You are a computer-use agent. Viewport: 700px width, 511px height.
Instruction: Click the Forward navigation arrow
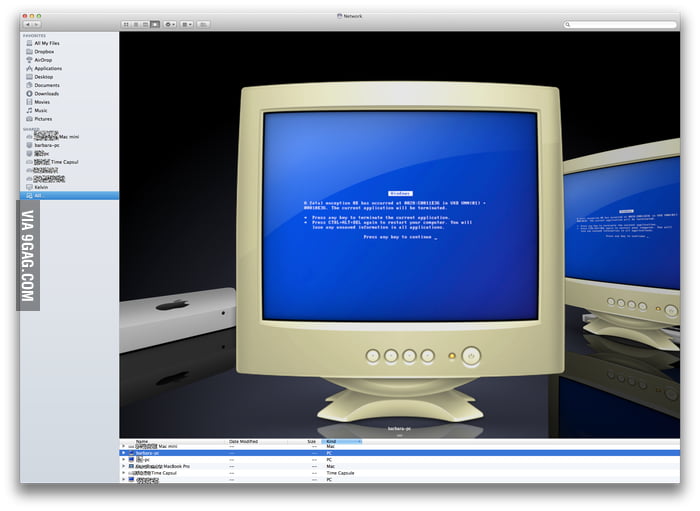point(38,23)
